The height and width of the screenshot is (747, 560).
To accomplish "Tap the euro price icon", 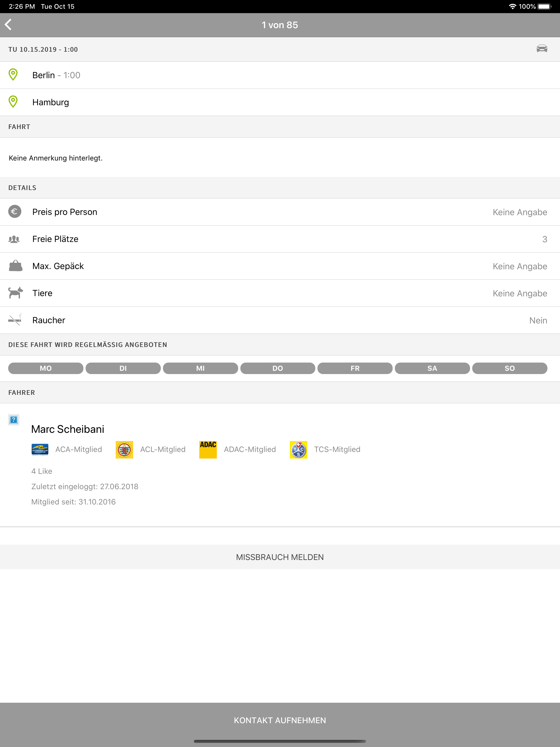I will (x=14, y=212).
